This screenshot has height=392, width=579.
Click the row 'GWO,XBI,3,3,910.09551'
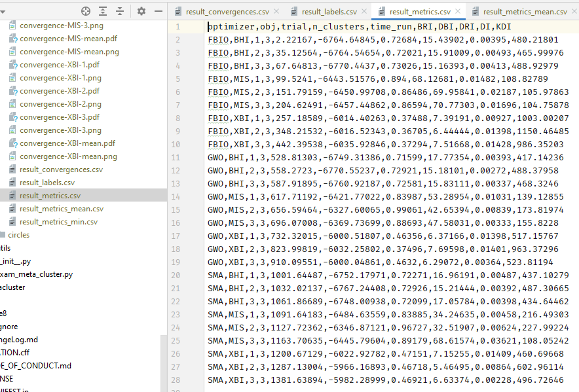(x=381, y=262)
